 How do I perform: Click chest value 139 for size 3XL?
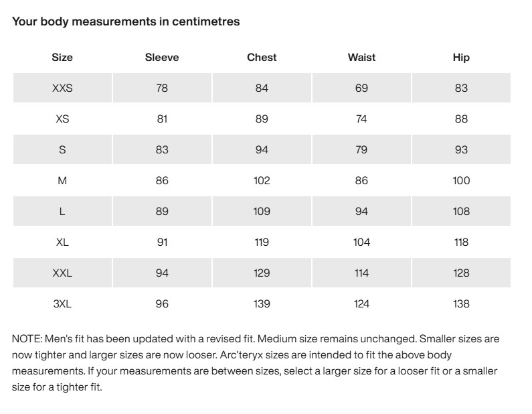tap(262, 303)
